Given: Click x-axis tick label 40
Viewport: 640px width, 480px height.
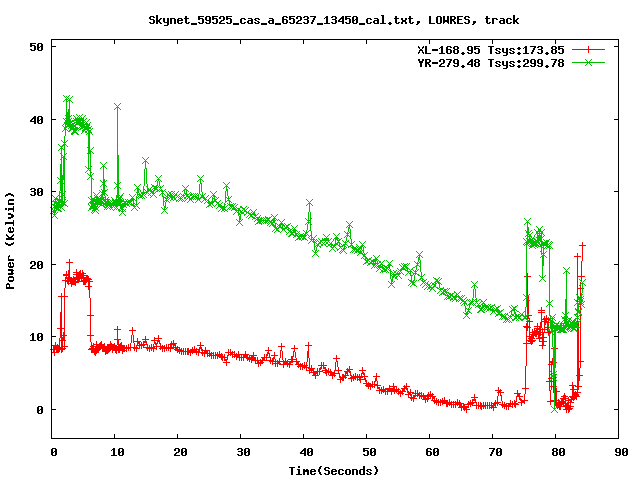Looking at the screenshot, I should click(306, 452).
